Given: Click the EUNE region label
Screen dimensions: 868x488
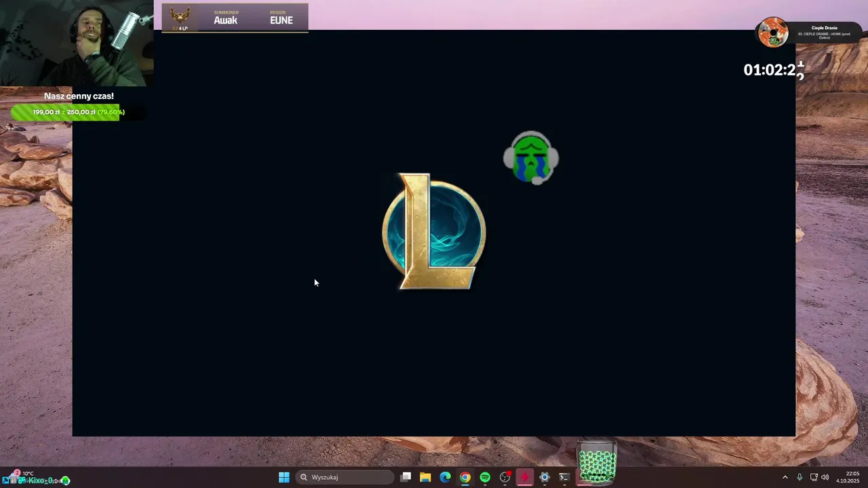Looking at the screenshot, I should coord(281,20).
